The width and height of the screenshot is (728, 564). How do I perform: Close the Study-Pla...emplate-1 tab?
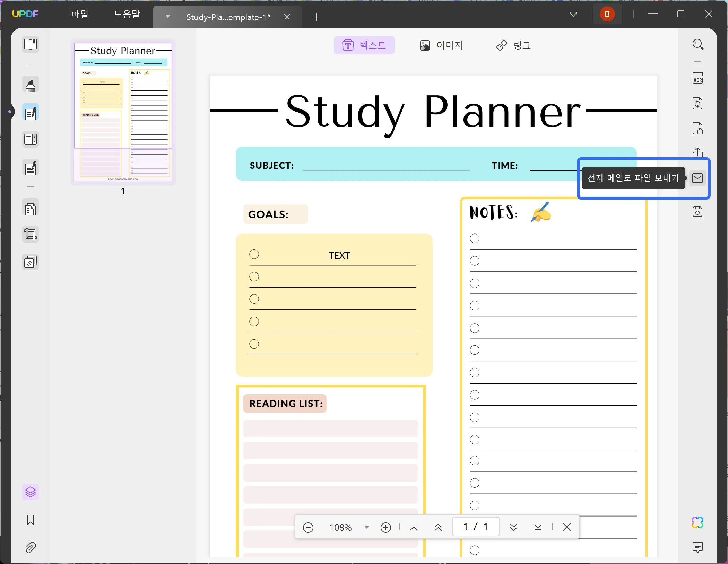tap(287, 17)
